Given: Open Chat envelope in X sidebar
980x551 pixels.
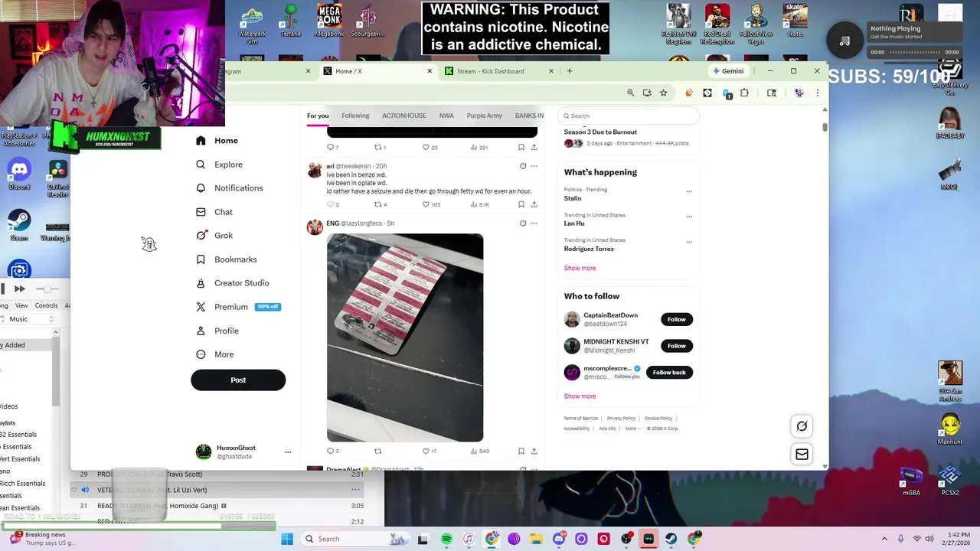Looking at the screenshot, I should pyautogui.click(x=201, y=212).
